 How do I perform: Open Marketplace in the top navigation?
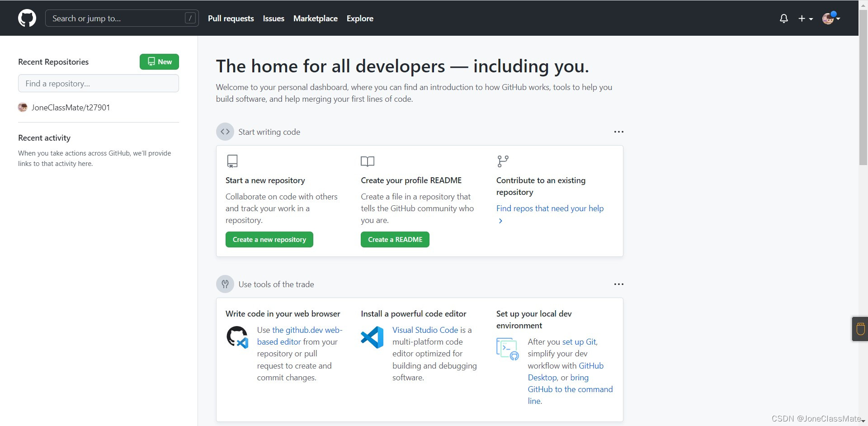point(316,19)
